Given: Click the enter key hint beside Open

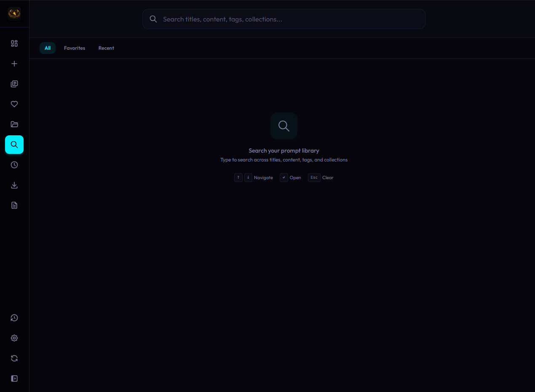Looking at the screenshot, I should click(x=284, y=177).
